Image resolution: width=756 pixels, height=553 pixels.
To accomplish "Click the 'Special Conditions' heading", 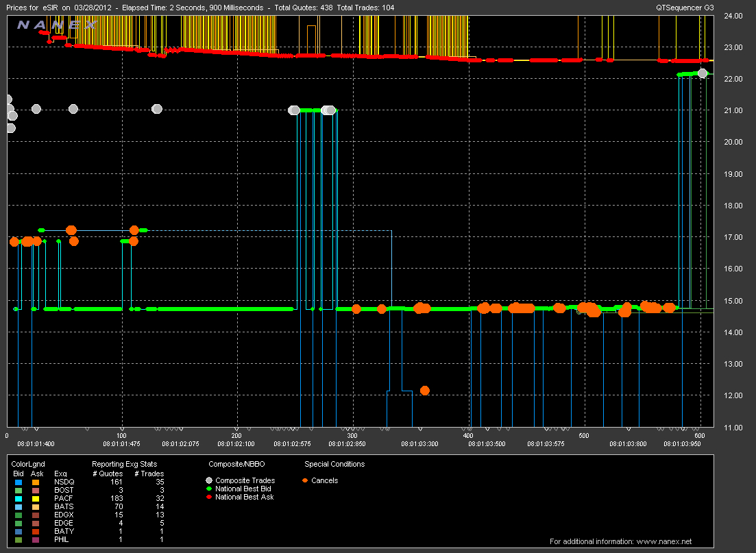I will point(334,465).
